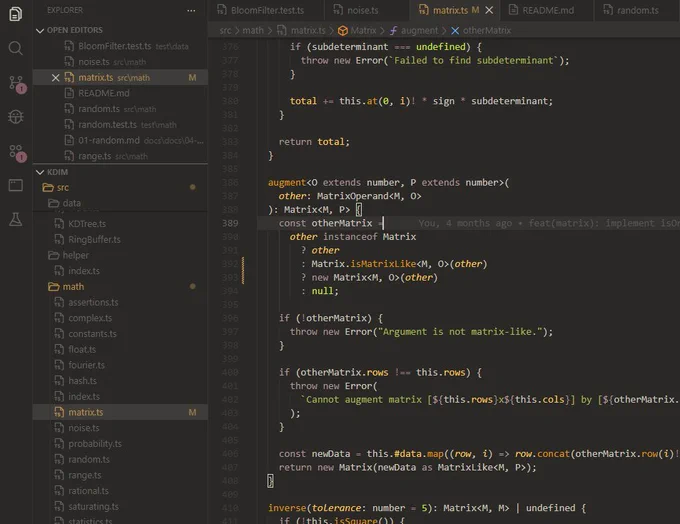Viewport: 680px width, 524px height.
Task: Open KDTree.ts in file tree
Action: pos(120,224)
